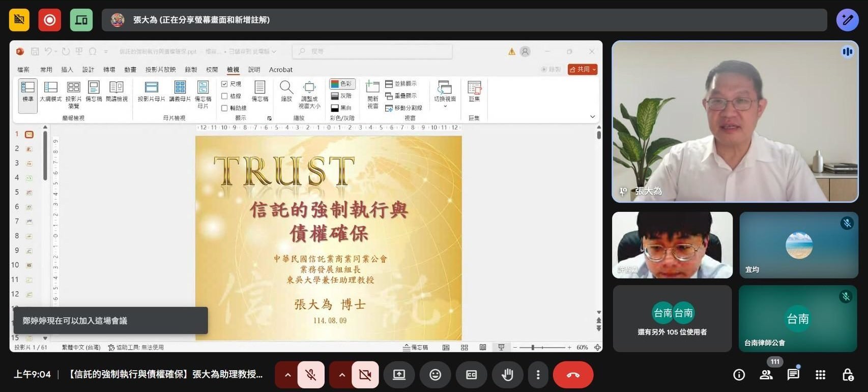Image resolution: width=868 pixels, height=392 pixels.
Task: Open meeting details info icon
Action: point(739,375)
